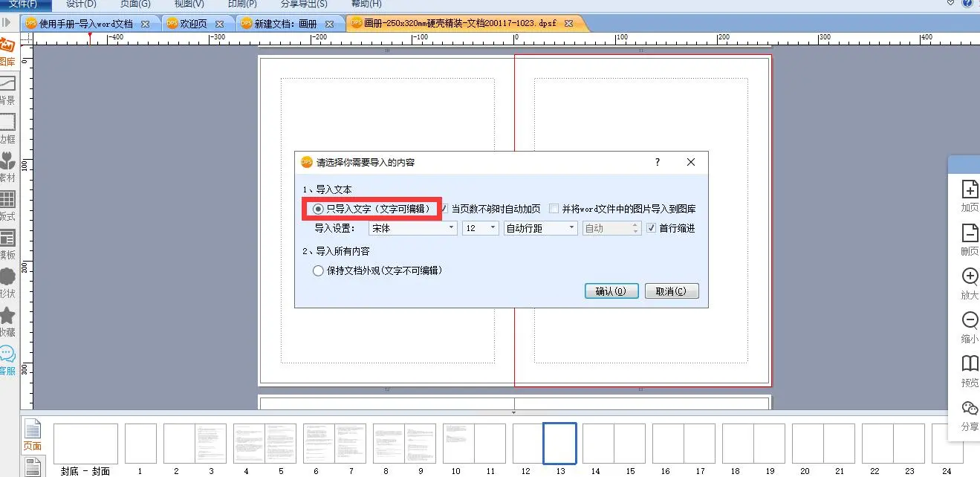Image resolution: width=980 pixels, height=477 pixels.
Task: Open the 图库 gallery panel
Action: pyautogui.click(x=7, y=51)
